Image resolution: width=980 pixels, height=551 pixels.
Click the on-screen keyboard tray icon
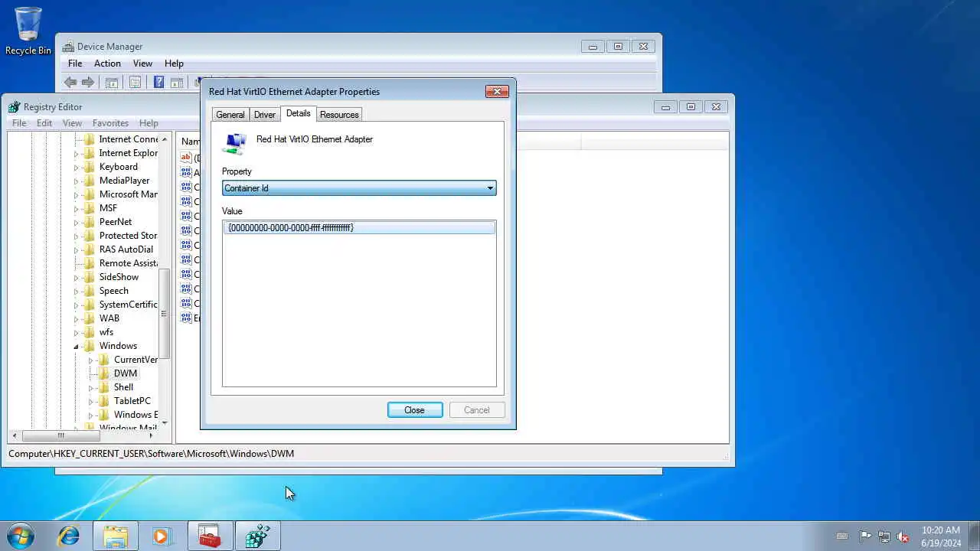(842, 536)
